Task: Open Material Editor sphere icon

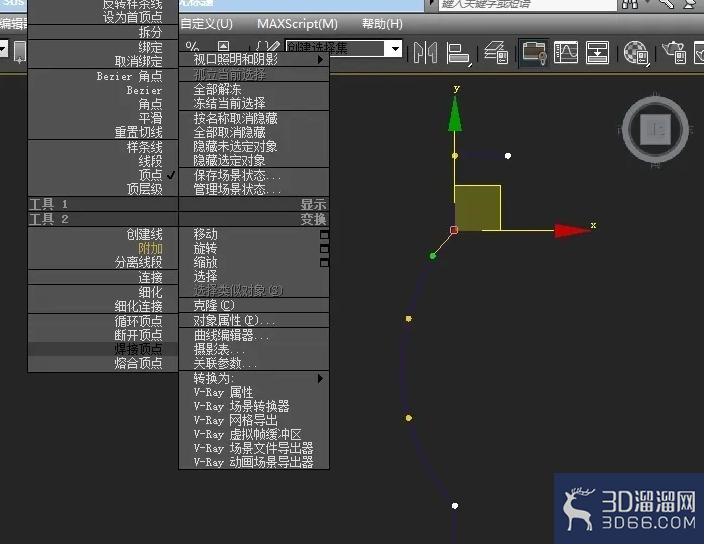Action: 636,53
